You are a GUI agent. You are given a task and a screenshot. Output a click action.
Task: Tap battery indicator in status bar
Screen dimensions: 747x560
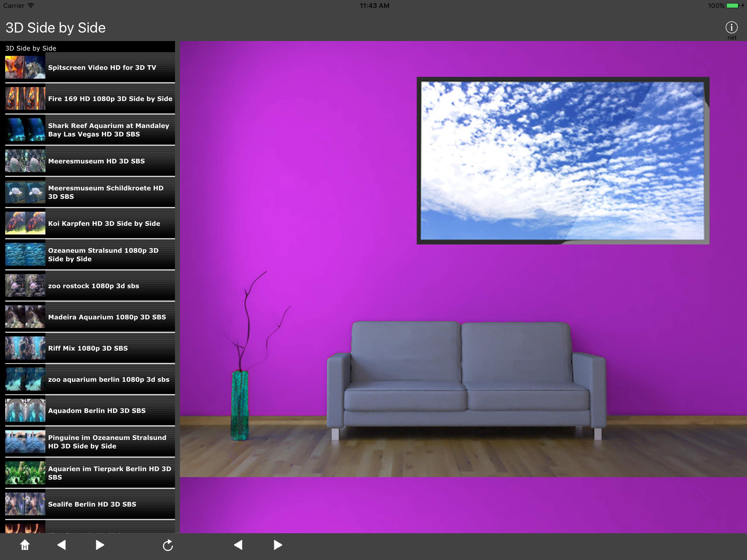point(732,6)
